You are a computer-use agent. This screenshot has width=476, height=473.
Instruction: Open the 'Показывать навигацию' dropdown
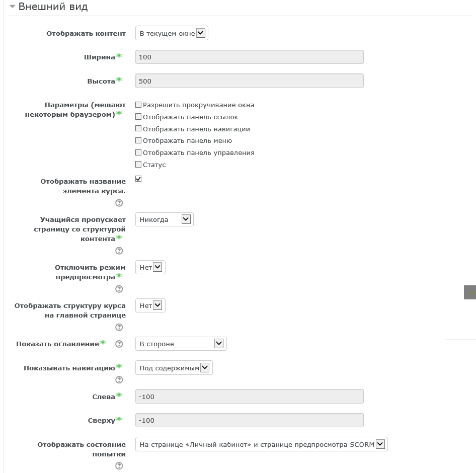(174, 368)
